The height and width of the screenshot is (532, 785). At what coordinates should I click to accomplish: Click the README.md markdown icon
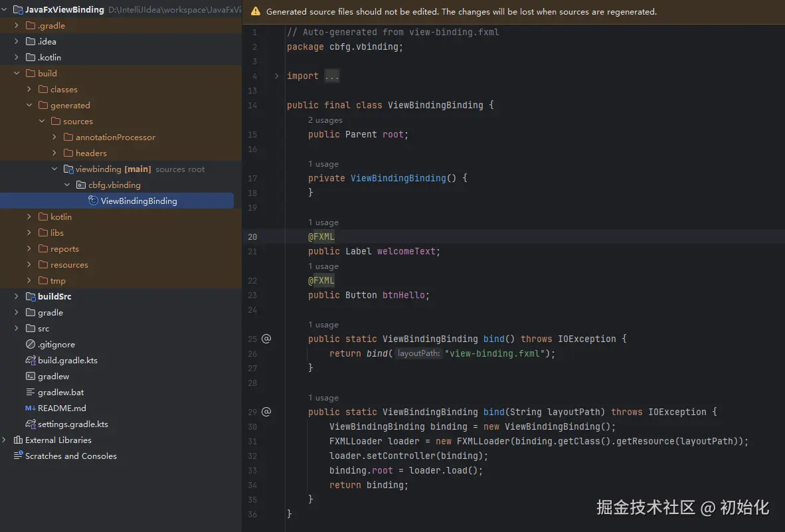click(x=31, y=408)
